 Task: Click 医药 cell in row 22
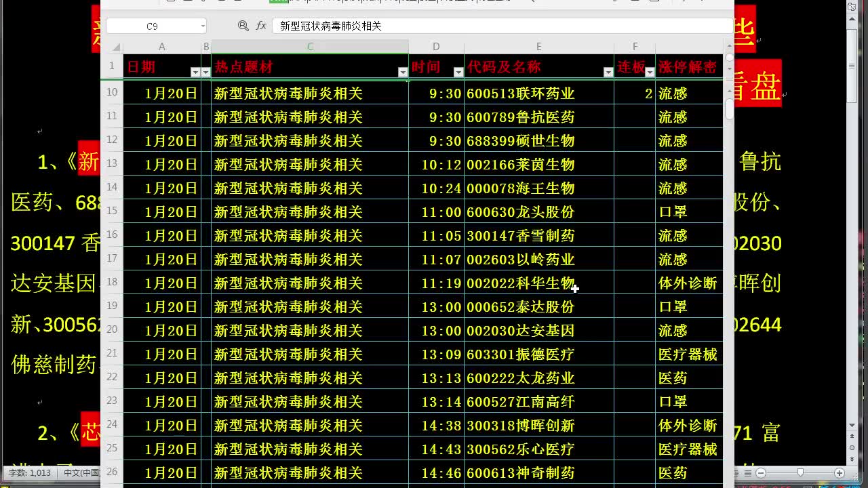click(x=689, y=378)
